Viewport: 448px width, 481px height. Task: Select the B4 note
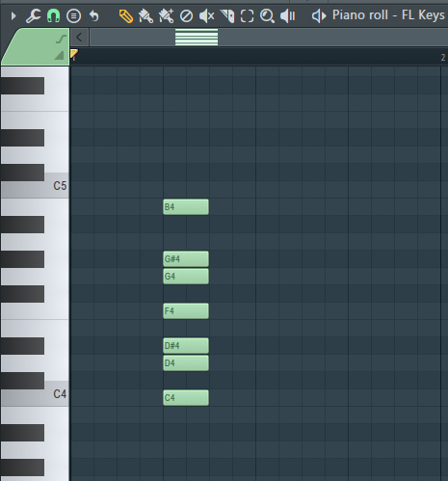pos(186,206)
